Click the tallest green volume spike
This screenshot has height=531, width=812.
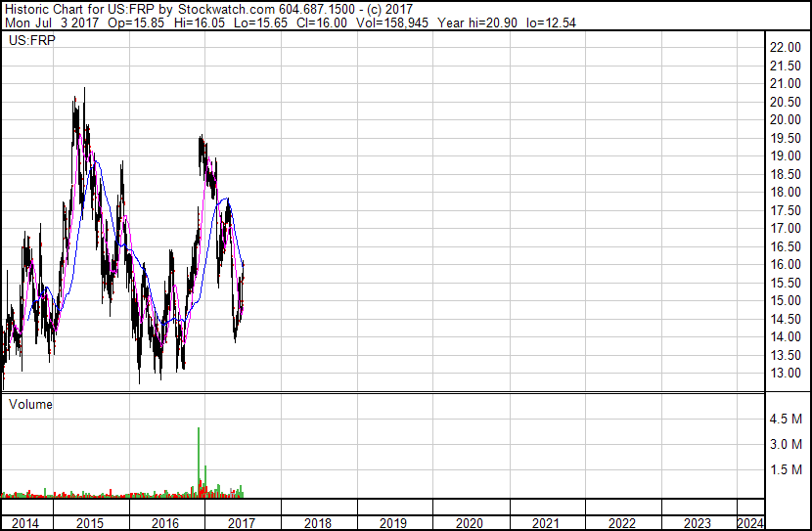[x=199, y=461]
